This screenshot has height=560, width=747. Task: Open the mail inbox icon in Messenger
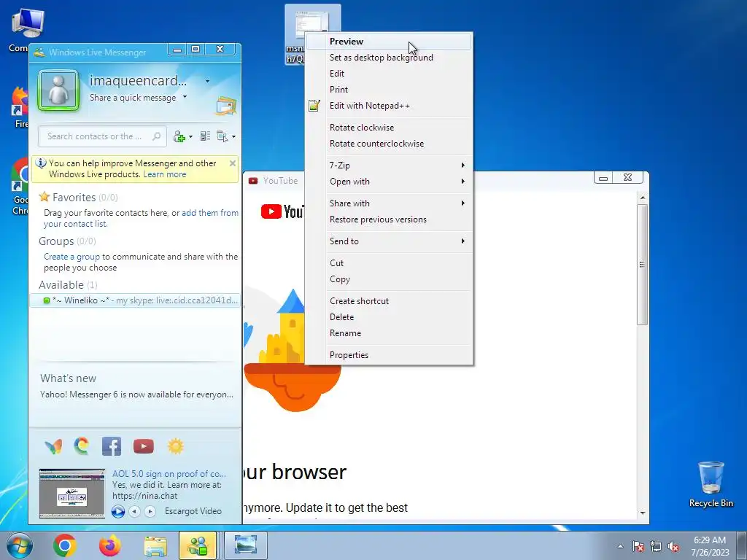[226, 105]
